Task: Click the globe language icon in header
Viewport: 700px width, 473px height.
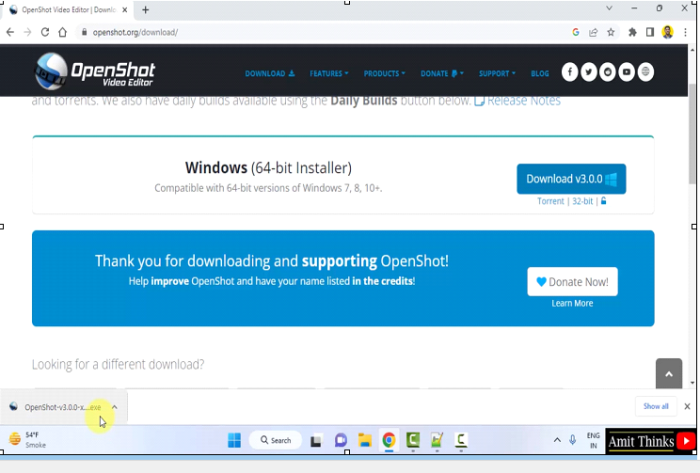Action: [x=646, y=72]
